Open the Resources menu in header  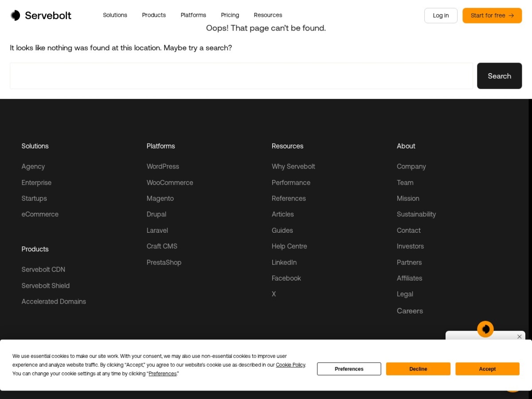pyautogui.click(x=268, y=15)
